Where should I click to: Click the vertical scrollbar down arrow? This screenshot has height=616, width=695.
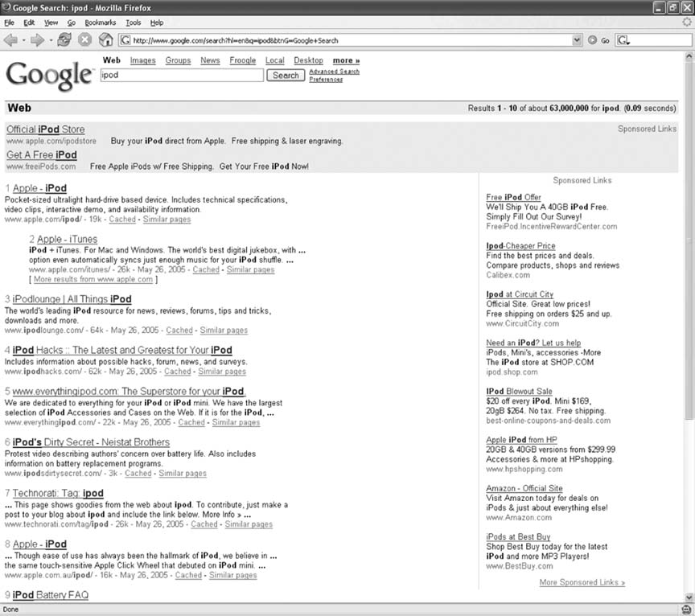pyautogui.click(x=689, y=597)
